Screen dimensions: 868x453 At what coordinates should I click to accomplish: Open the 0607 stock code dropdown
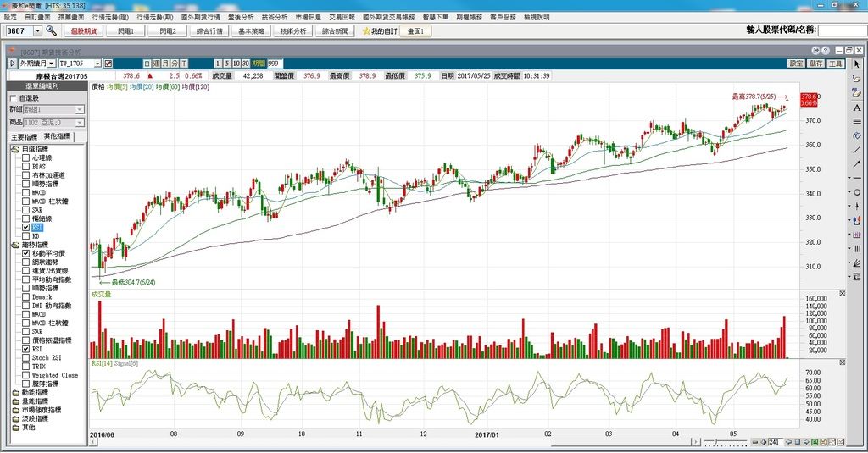tap(37, 31)
